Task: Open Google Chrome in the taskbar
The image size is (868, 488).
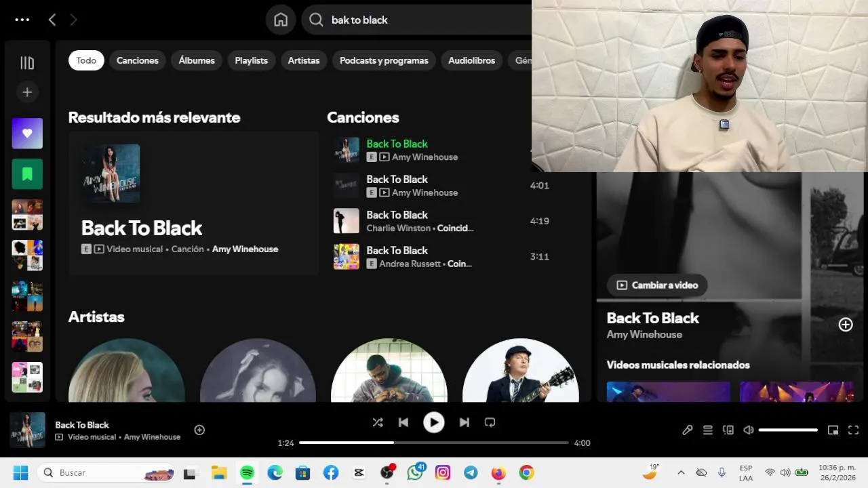Action: click(x=526, y=472)
